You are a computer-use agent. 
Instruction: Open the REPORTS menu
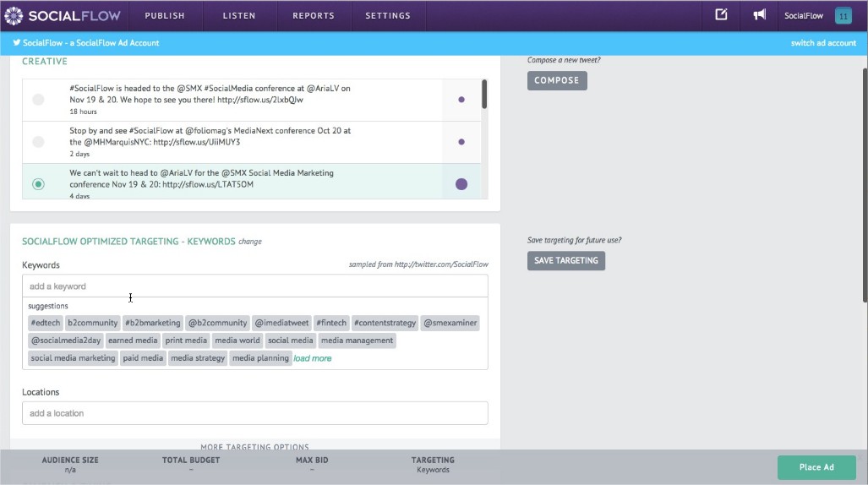pyautogui.click(x=314, y=15)
